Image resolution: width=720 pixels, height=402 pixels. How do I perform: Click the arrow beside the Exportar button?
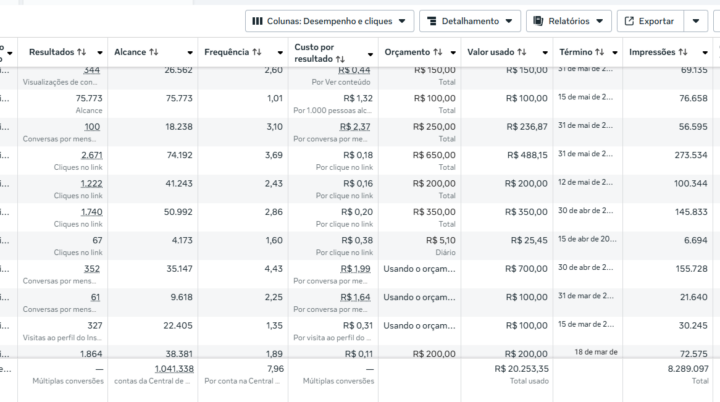[x=697, y=21]
